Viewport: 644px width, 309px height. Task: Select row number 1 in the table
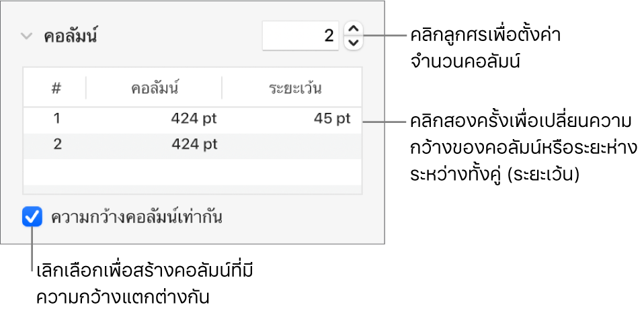point(56,119)
